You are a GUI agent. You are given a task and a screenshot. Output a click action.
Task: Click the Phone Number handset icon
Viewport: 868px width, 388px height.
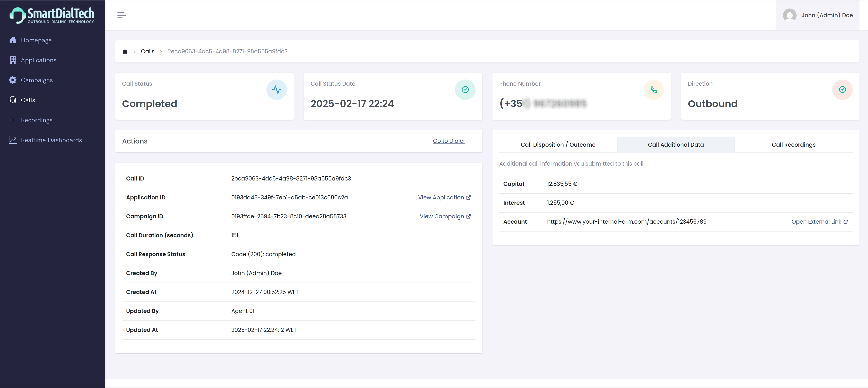pyautogui.click(x=654, y=90)
